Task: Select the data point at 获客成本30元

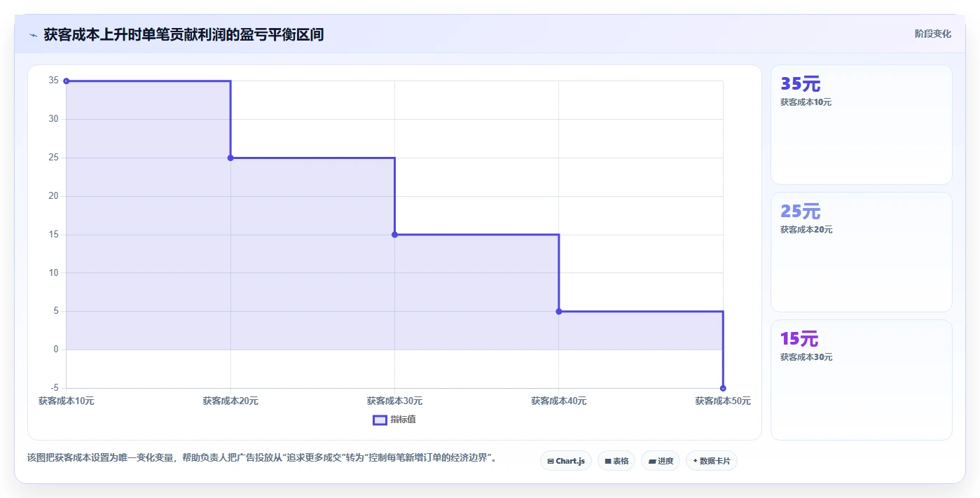Action: tap(394, 235)
